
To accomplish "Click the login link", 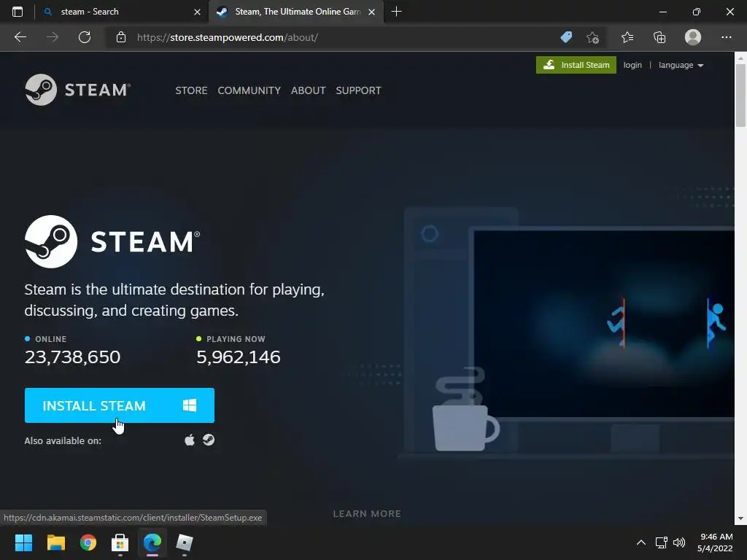I will tap(632, 65).
